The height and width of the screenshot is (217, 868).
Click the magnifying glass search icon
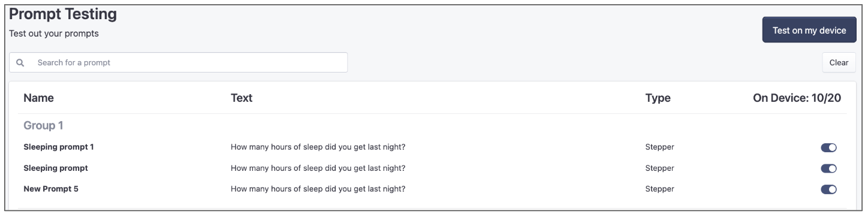(20, 62)
